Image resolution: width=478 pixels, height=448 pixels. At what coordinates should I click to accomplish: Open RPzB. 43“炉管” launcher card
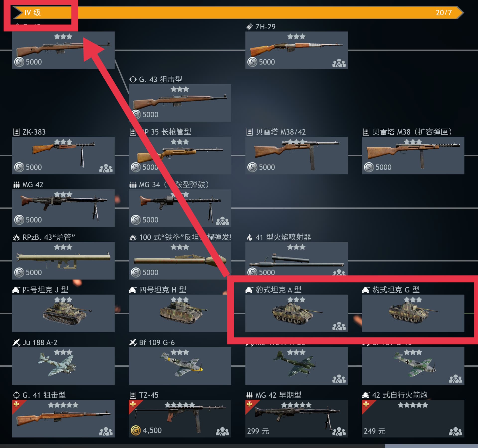coord(63,261)
